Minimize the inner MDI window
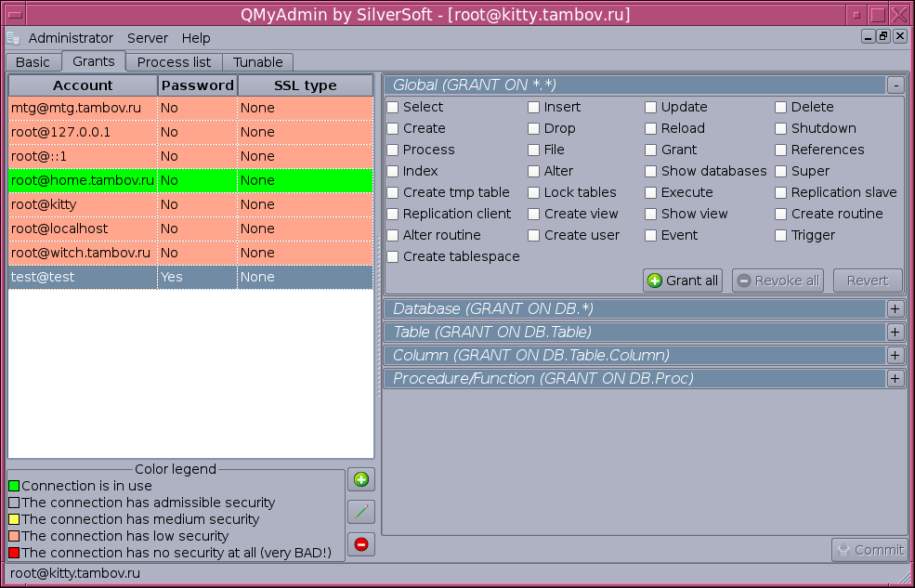The width and height of the screenshot is (915, 588). (868, 36)
